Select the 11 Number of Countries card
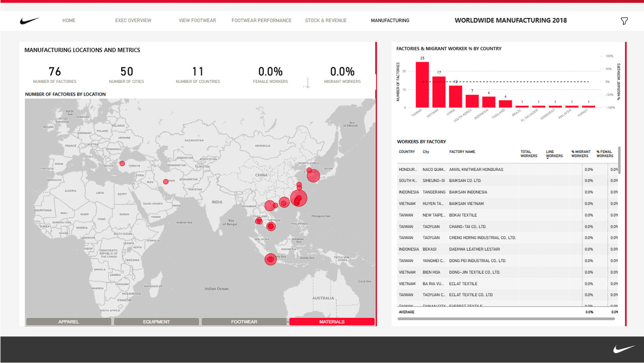 pyautogui.click(x=198, y=74)
